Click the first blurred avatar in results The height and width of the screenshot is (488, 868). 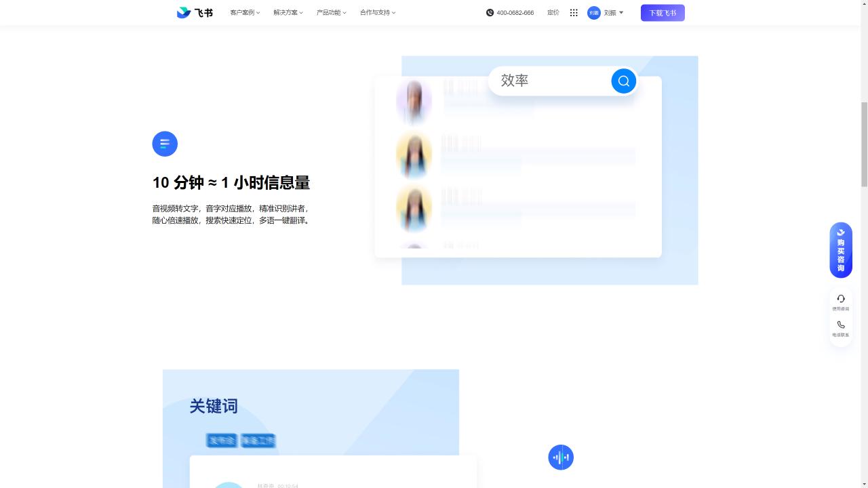(414, 102)
